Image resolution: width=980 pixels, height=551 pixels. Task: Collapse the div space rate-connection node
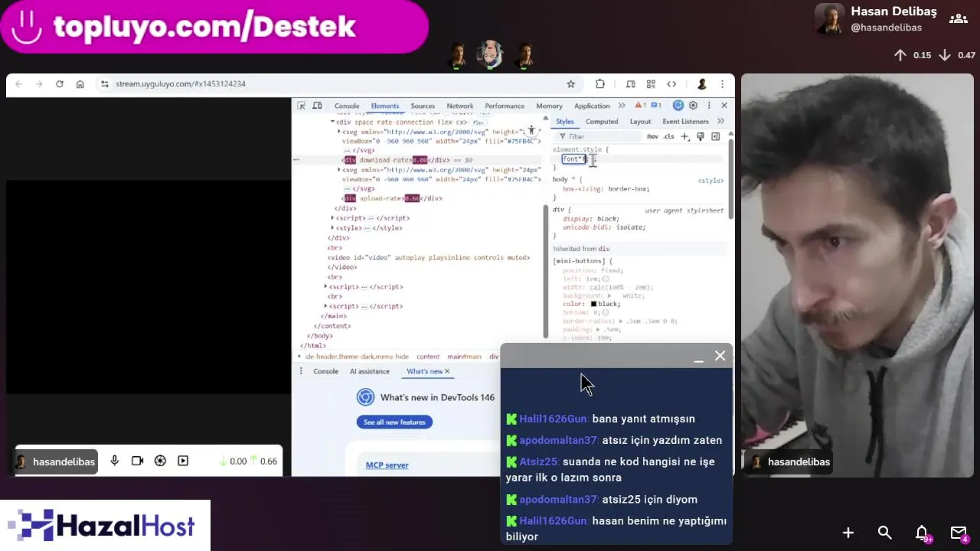click(x=333, y=122)
